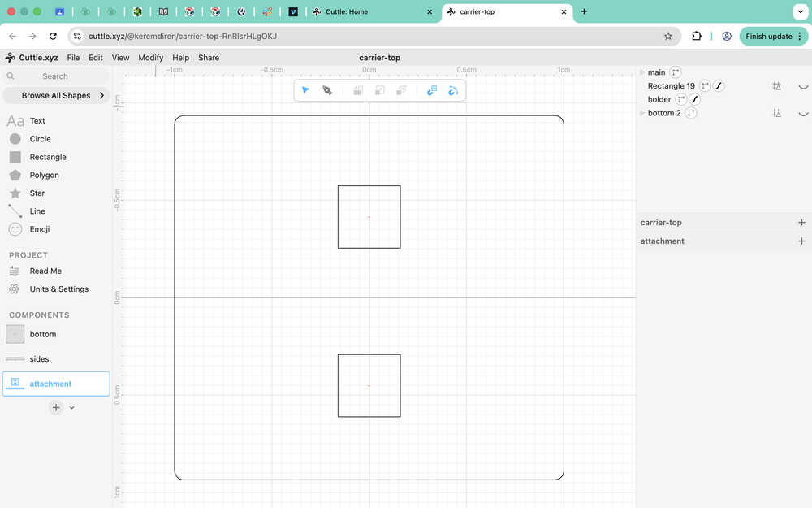Click Finish update button

(774, 36)
